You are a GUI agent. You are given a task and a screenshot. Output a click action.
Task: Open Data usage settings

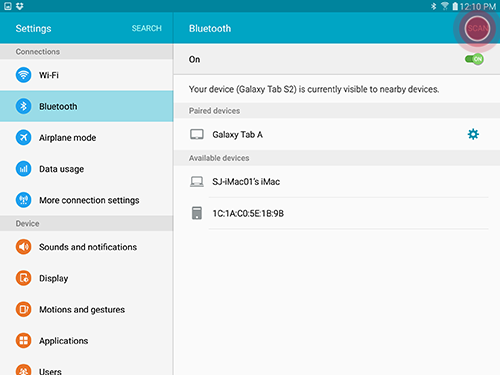point(87,169)
